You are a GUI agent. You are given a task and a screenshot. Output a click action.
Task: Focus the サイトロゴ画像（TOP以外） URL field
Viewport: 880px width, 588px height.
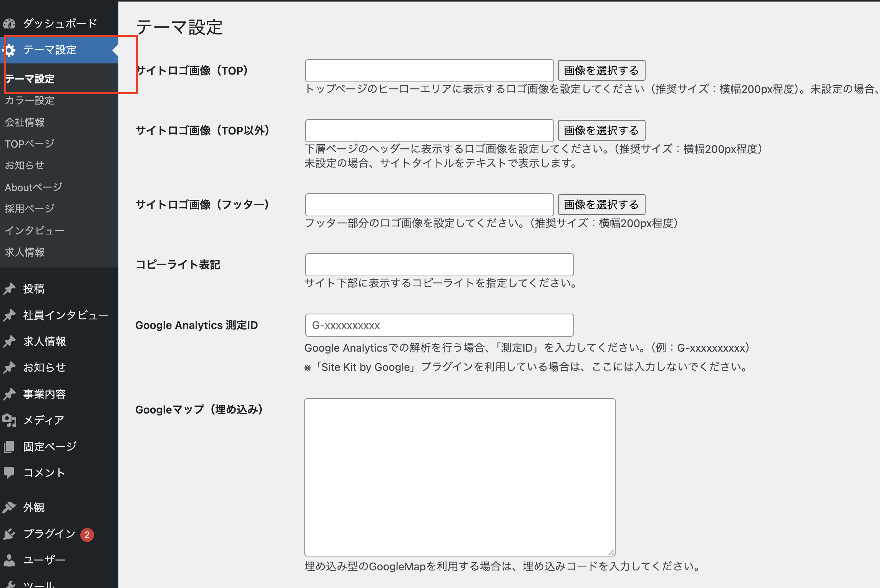(x=429, y=131)
